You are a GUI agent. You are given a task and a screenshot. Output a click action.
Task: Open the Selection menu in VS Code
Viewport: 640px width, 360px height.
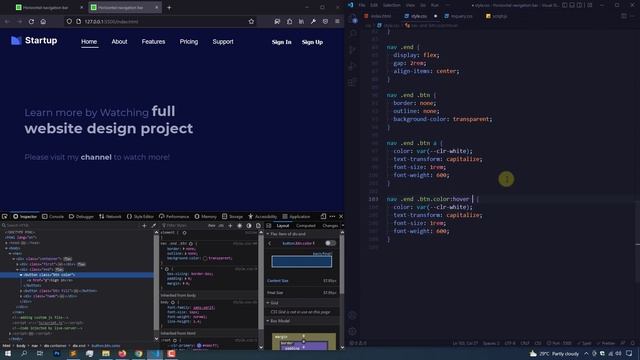point(391,5)
